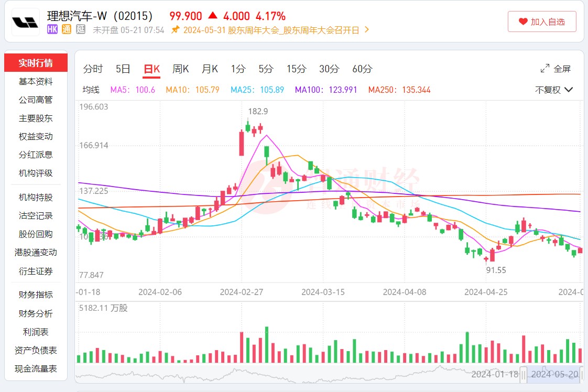Open 基本资料 in the left sidebar

click(x=36, y=82)
